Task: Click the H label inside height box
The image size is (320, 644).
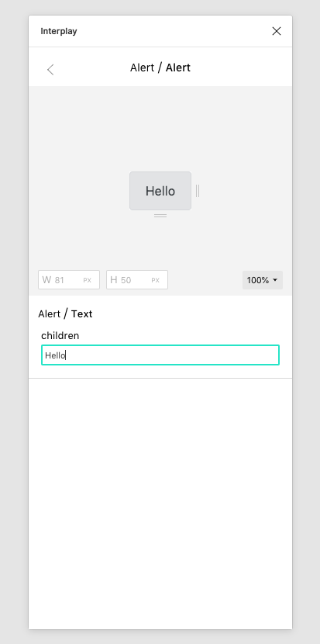Action: pyautogui.click(x=114, y=280)
